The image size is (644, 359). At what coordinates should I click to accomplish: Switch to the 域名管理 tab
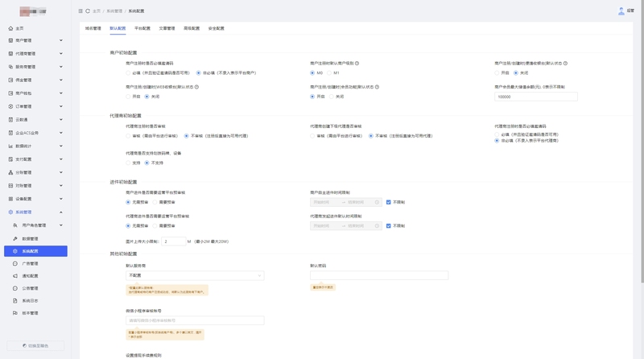click(x=93, y=28)
